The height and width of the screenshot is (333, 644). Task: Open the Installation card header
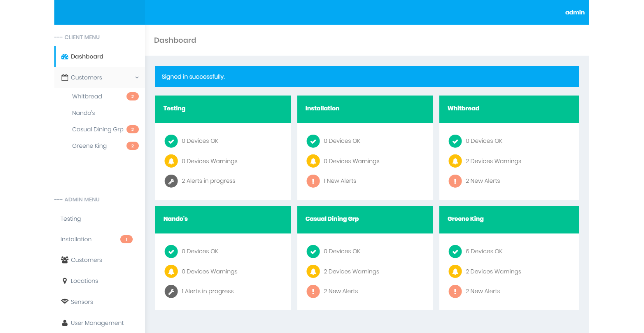point(365,109)
